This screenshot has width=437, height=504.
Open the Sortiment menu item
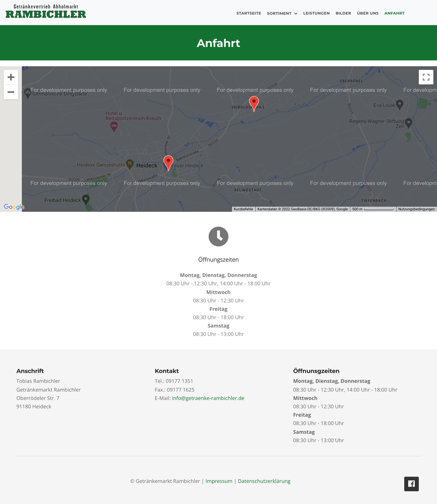click(279, 13)
